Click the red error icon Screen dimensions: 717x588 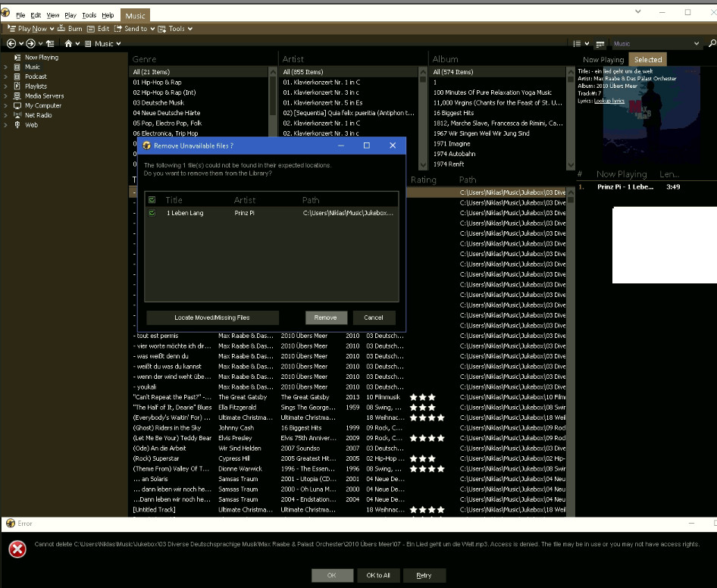(x=17, y=549)
